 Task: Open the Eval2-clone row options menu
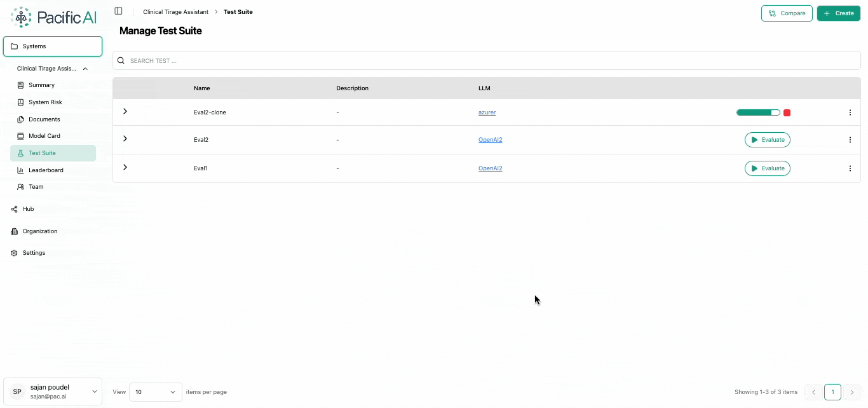(850, 112)
